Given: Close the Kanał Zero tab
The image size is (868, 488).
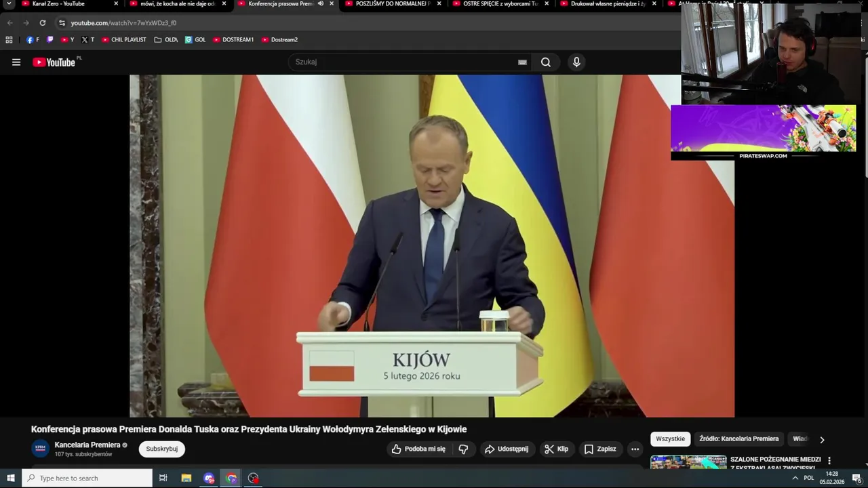Looking at the screenshot, I should 116,4.
